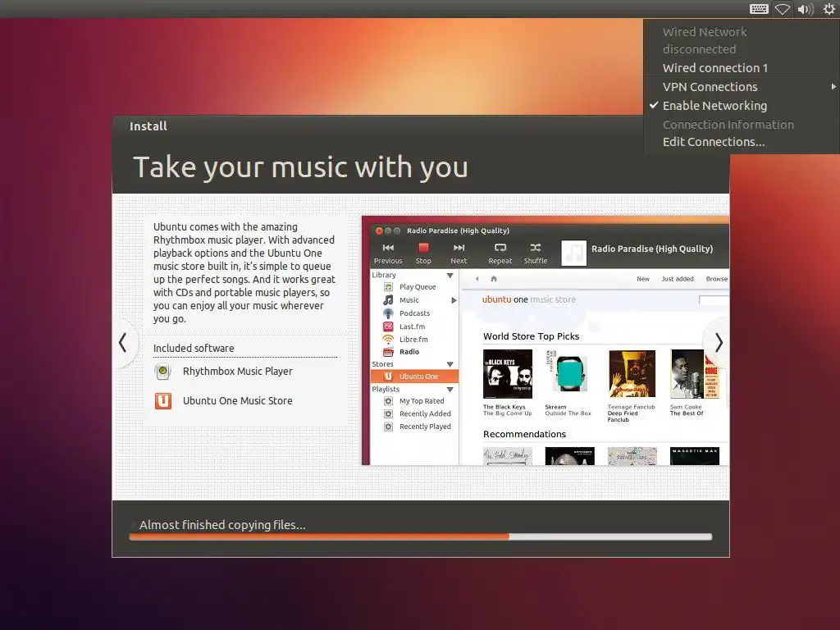Go to previous slide arrow
This screenshot has height=630, width=840.
pyautogui.click(x=123, y=343)
